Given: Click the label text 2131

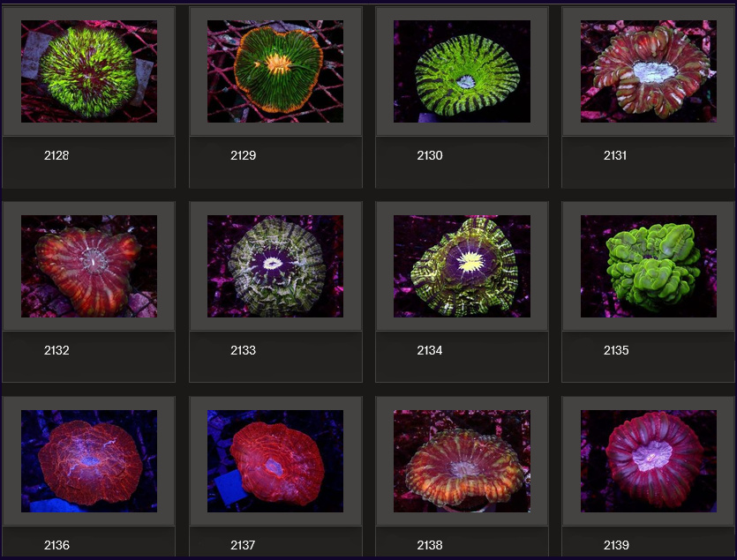Looking at the screenshot, I should pos(615,155).
